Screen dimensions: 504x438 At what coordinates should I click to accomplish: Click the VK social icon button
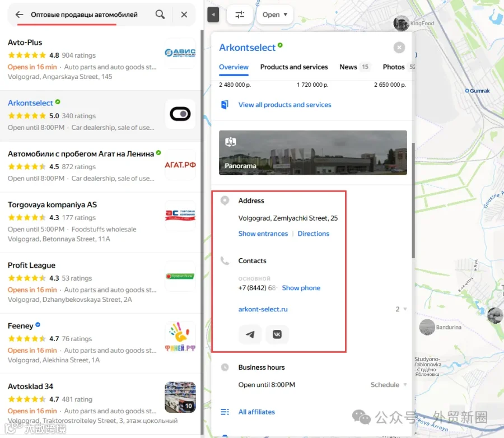click(x=277, y=334)
